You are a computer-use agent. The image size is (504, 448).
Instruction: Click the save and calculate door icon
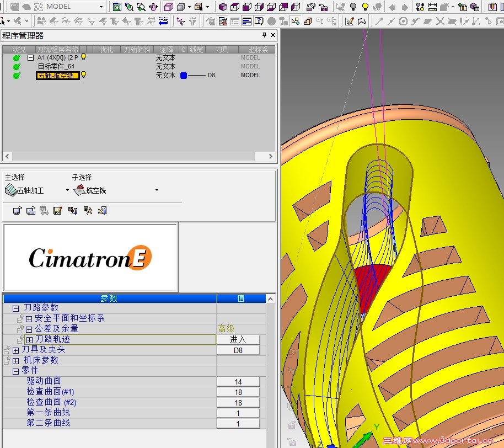tap(73, 211)
